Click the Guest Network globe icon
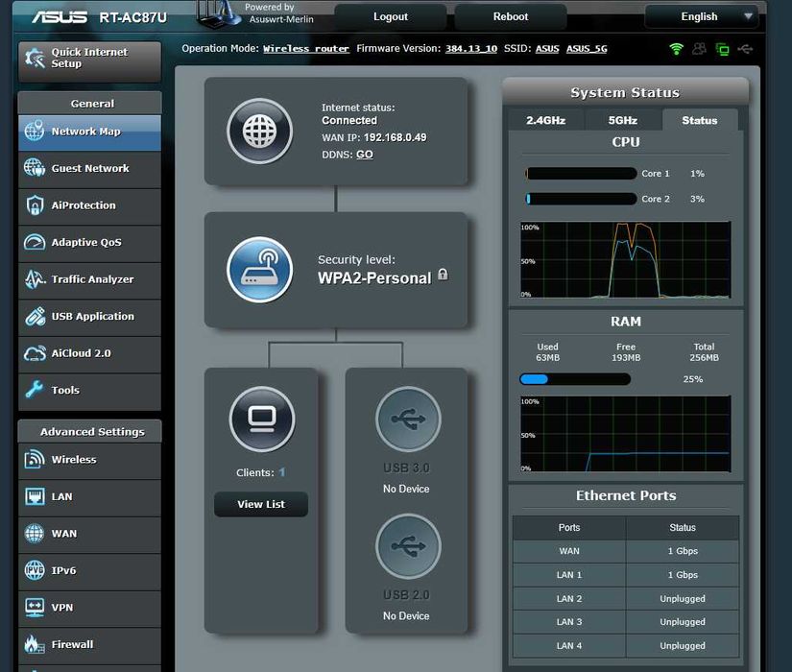The height and width of the screenshot is (672, 792). [35, 168]
